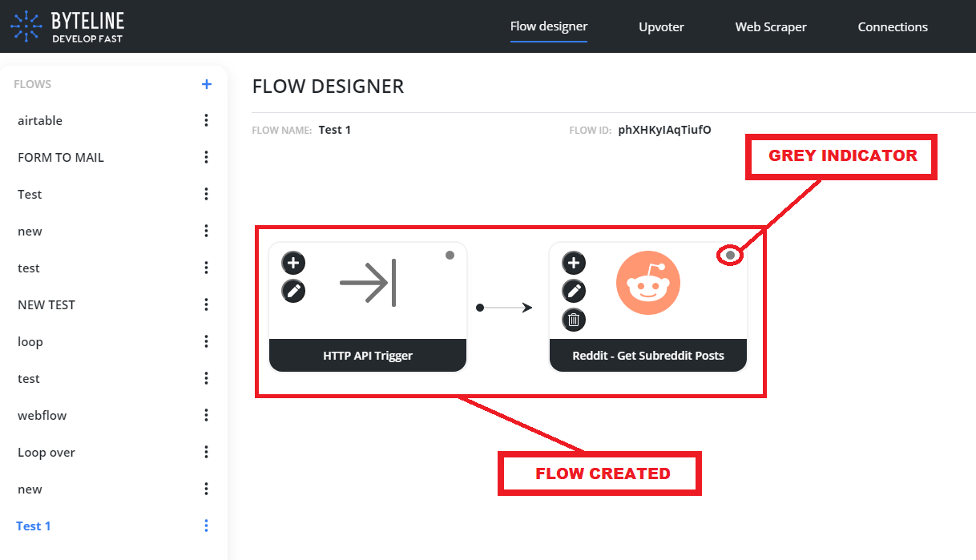This screenshot has height=560, width=976.
Task: Add a new flow with plus icon
Action: click(206, 84)
